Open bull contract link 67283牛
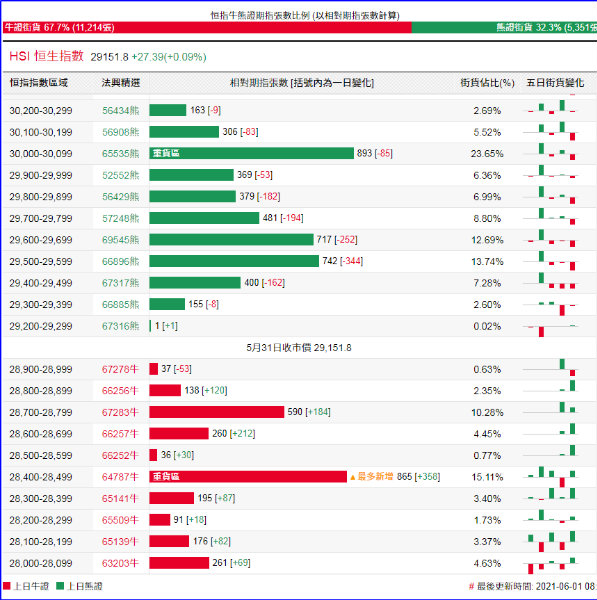 click(120, 412)
